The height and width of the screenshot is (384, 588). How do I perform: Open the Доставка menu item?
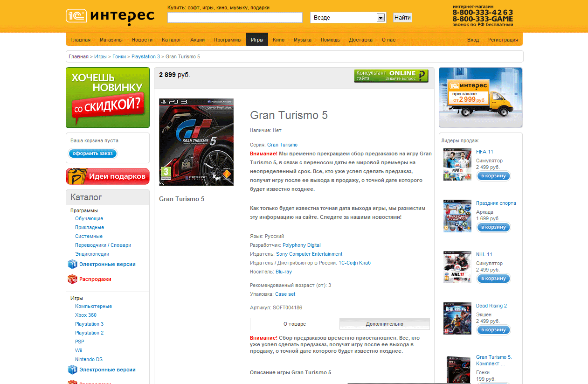point(361,40)
